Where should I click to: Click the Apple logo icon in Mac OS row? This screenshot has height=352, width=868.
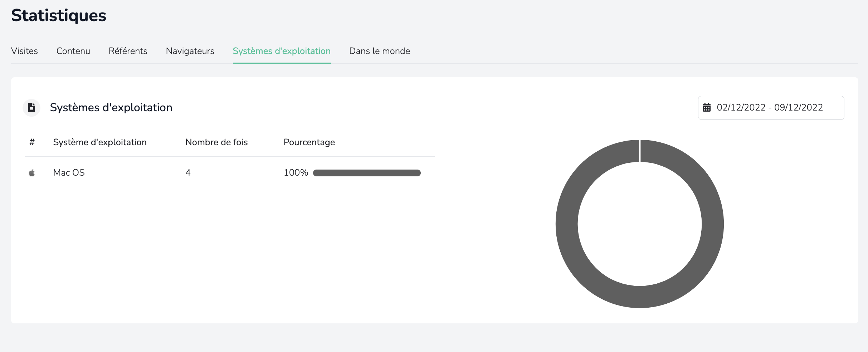[x=32, y=173]
